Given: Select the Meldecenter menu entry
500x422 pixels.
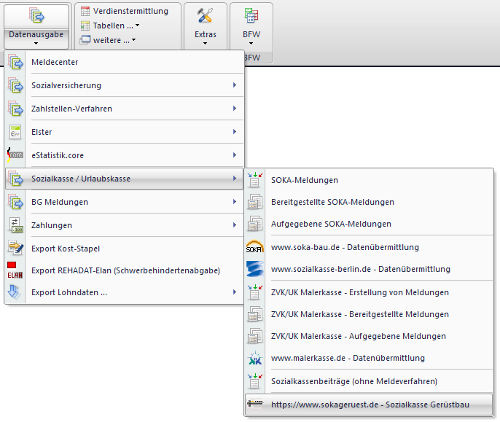Looking at the screenshot, I should coord(125,62).
